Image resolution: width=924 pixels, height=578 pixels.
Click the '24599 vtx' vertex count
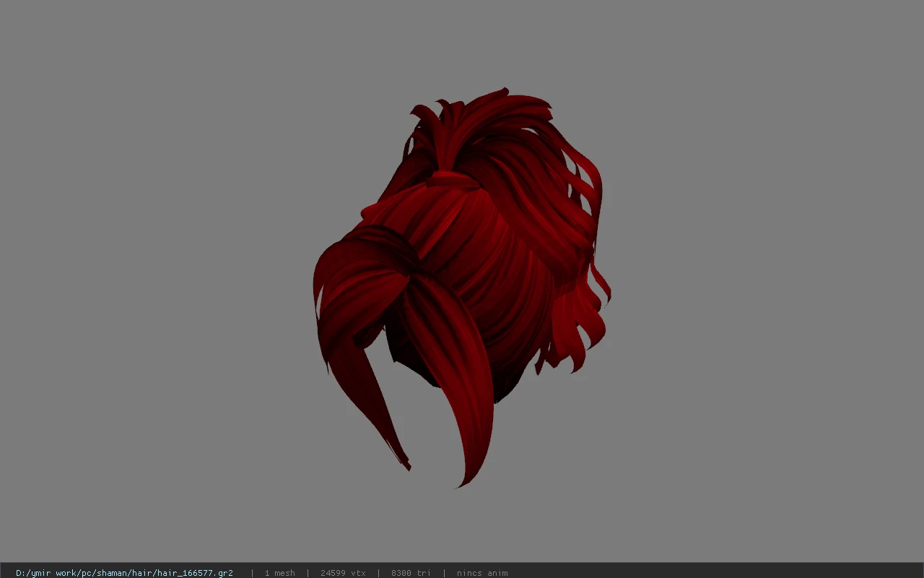point(343,573)
